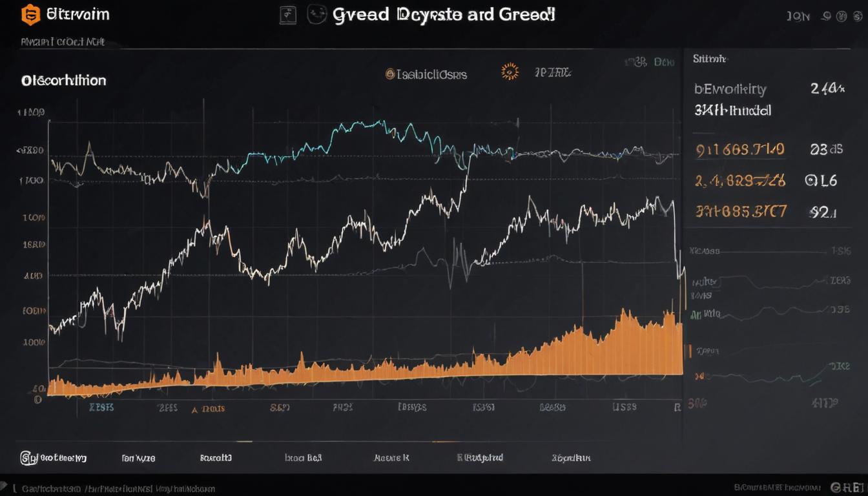Click the small orange circle before "Lsabiclidsrs"
The height and width of the screenshot is (496, 868).
click(389, 74)
